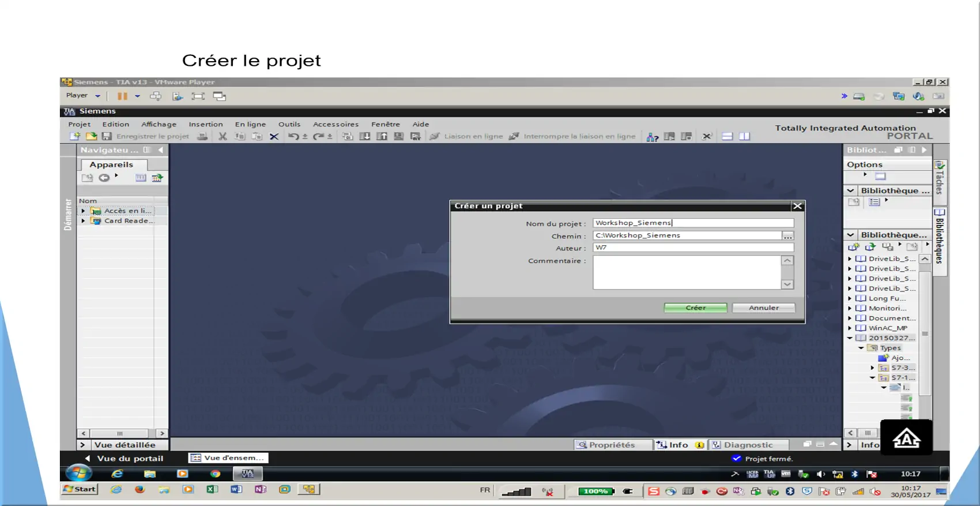Open the Player dropdown menu
The image size is (980, 506).
coord(83,96)
